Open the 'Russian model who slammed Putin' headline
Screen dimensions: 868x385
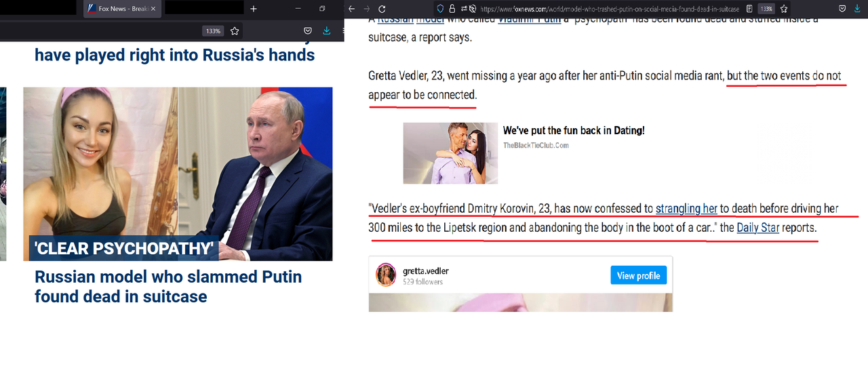[168, 286]
